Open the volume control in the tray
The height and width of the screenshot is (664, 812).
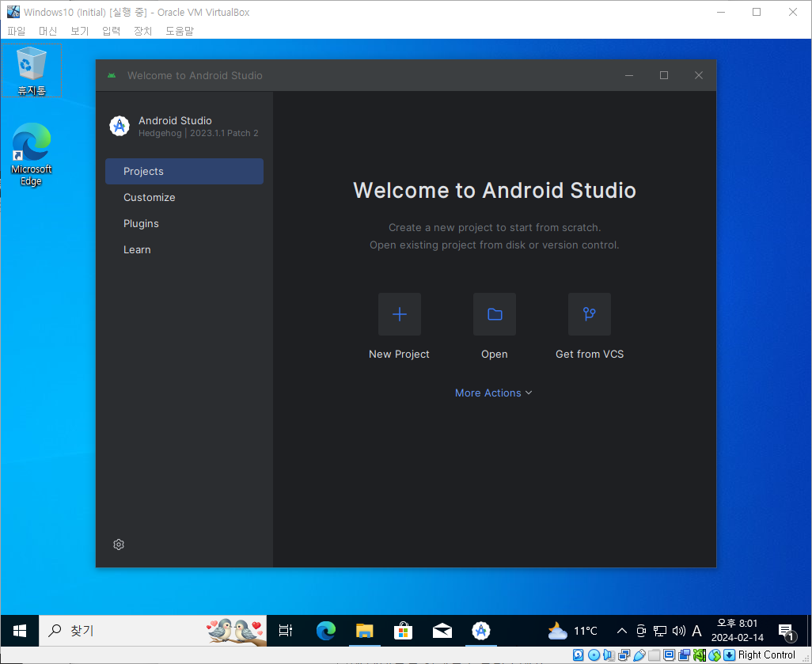click(678, 630)
